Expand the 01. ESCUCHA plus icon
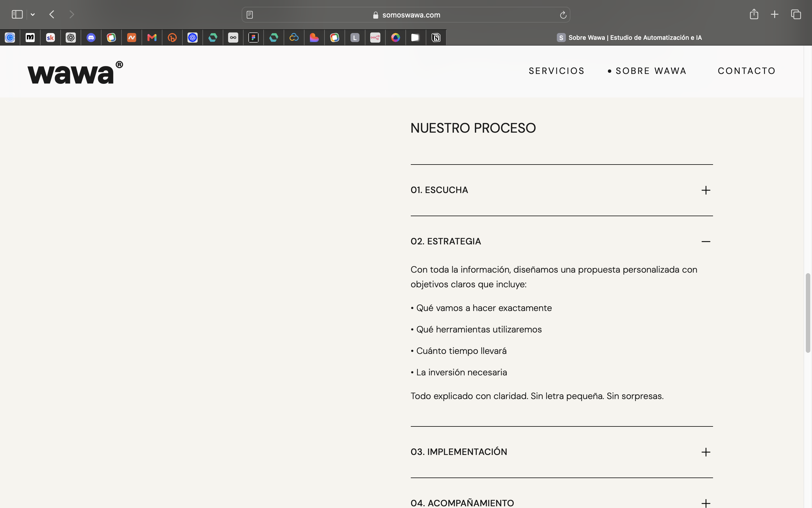The width and height of the screenshot is (812, 508). point(706,190)
